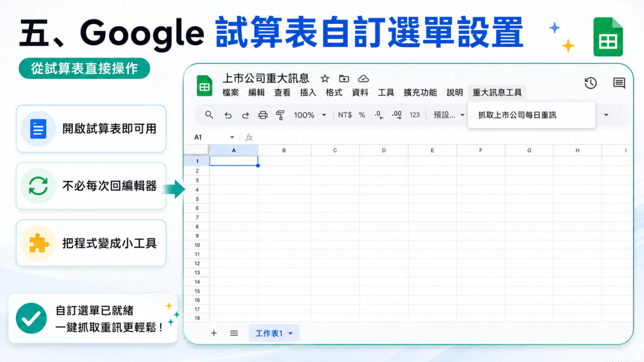
Task: Open the 擴充功能 menu
Action: 420,93
